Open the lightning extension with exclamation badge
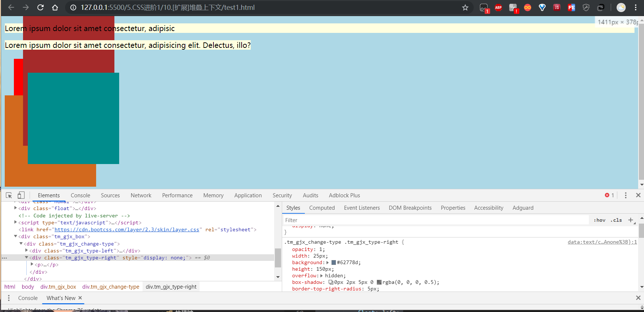Screen dimensions: 644x312 click(514, 8)
